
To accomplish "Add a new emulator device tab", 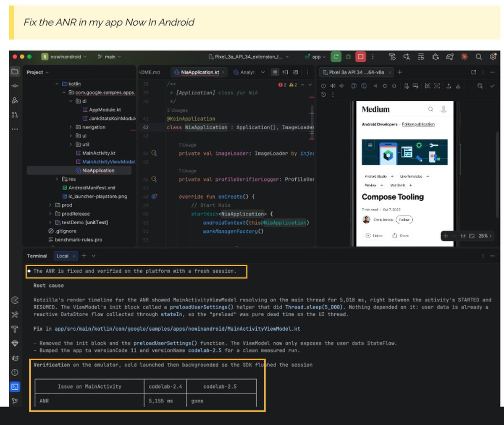I will 400,72.
